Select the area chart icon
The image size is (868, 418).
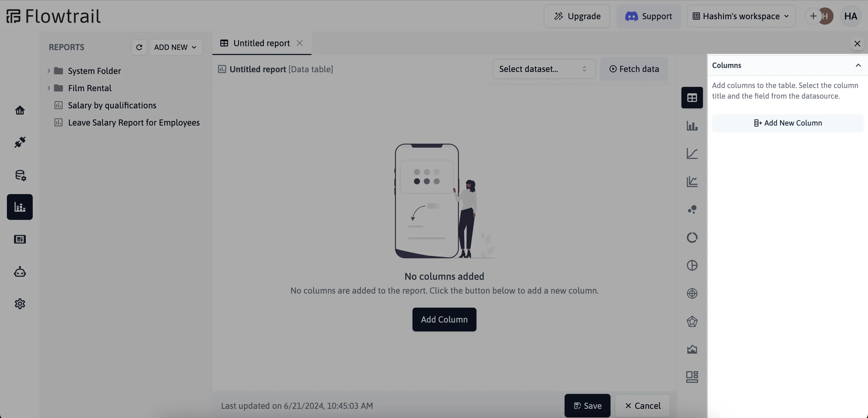click(692, 349)
